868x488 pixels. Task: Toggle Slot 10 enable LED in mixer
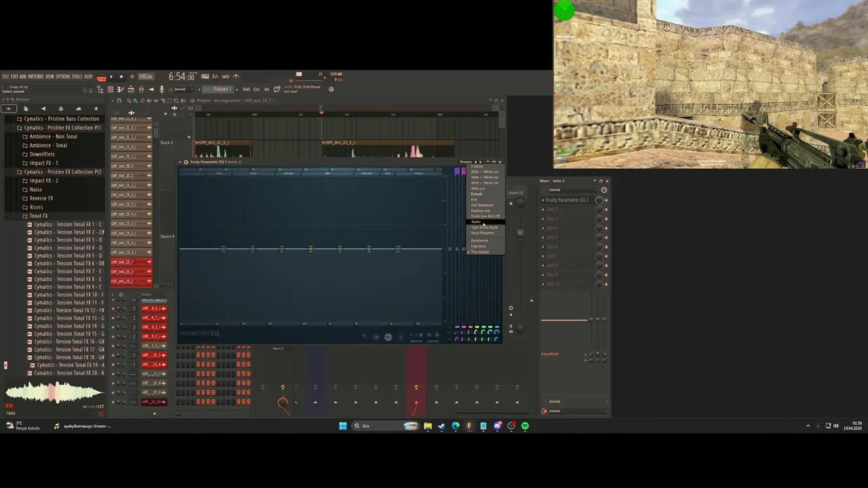(x=606, y=284)
